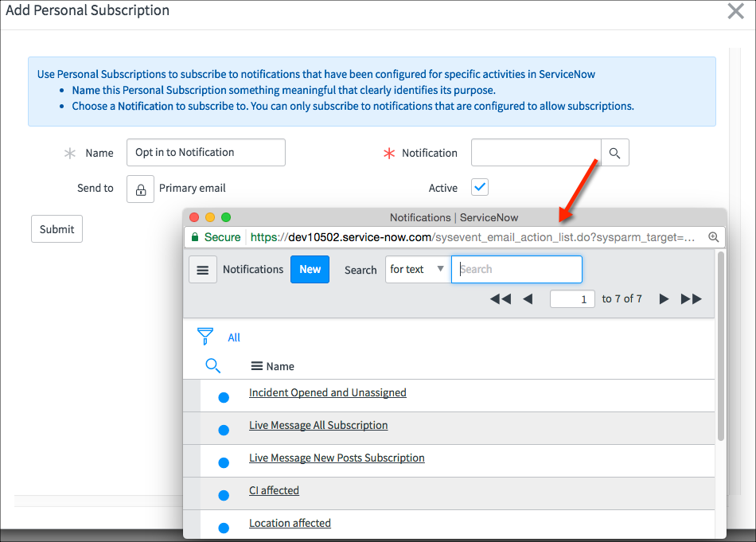Click the Name column header
This screenshot has width=756, height=542.
[280, 366]
